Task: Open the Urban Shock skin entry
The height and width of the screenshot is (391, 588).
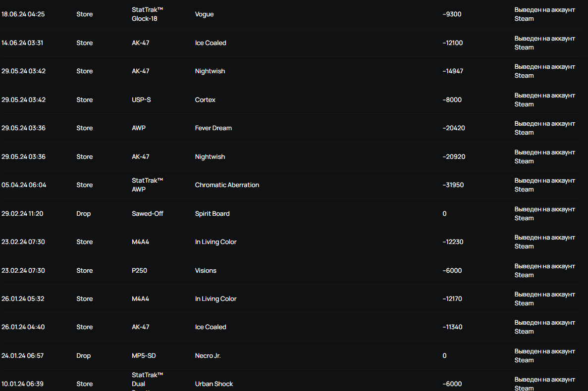Action: [214, 384]
